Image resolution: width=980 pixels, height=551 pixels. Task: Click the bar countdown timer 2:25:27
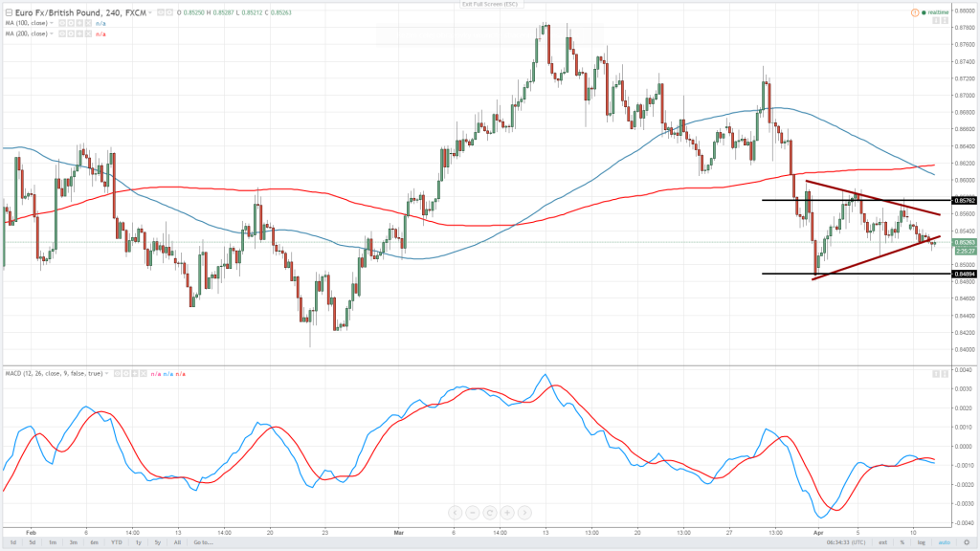click(965, 252)
